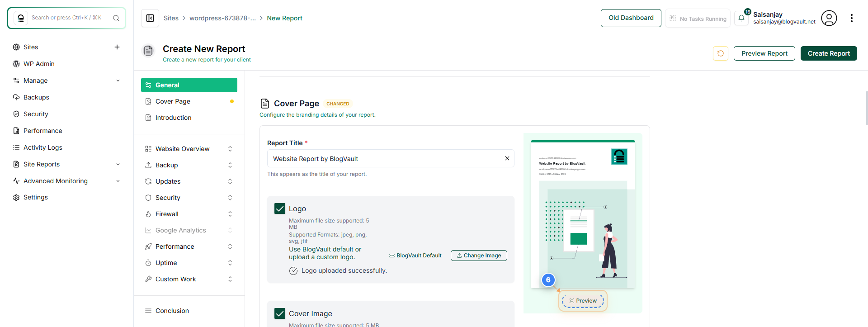Click the WP Admin WordPress icon
This screenshot has height=327, width=868.
point(16,64)
